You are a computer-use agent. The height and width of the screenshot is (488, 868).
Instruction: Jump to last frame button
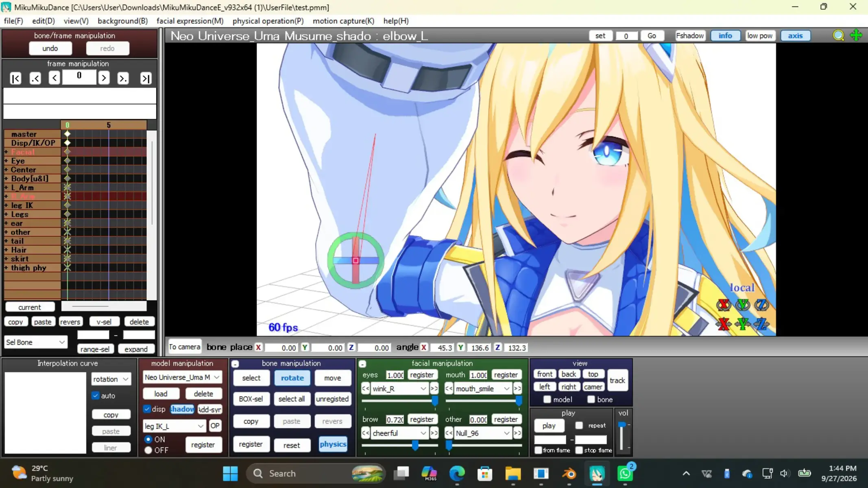[146, 78]
